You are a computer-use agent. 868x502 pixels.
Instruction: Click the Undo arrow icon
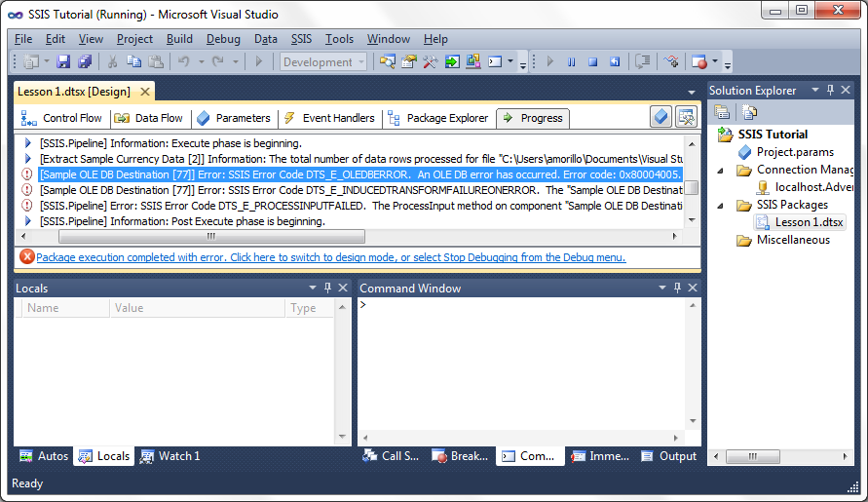coord(184,61)
